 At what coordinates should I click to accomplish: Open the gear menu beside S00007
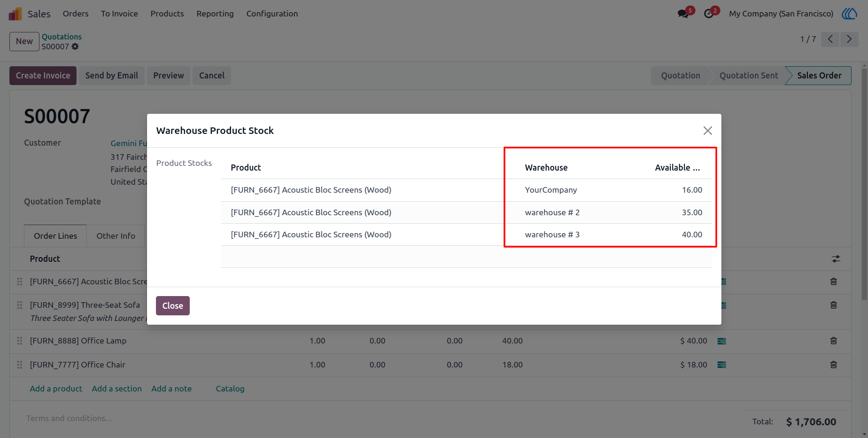pyautogui.click(x=75, y=47)
